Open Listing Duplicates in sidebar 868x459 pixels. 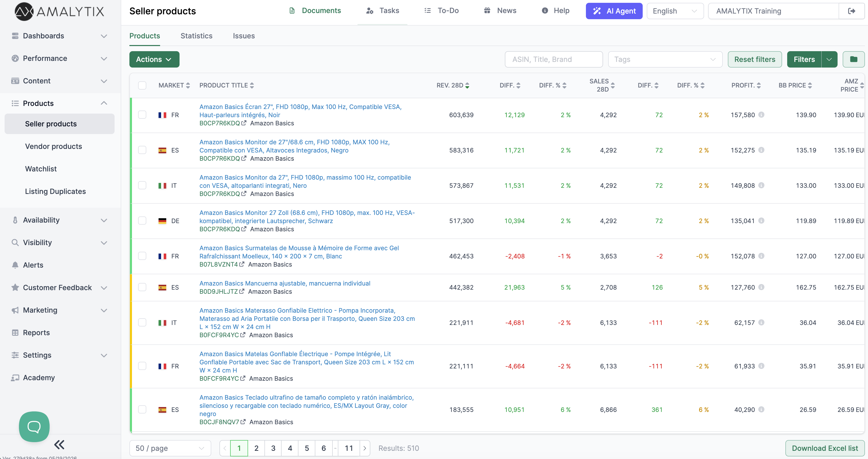(x=55, y=191)
